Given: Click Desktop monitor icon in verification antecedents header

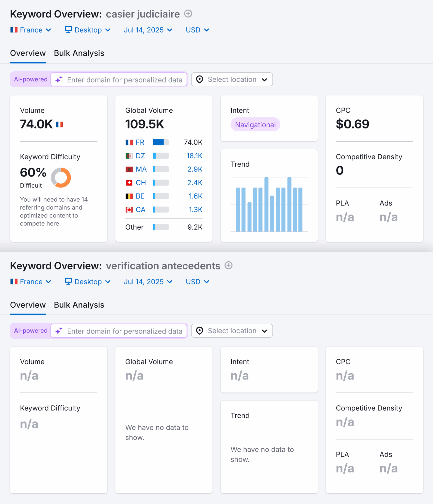Looking at the screenshot, I should pyautogui.click(x=68, y=281).
